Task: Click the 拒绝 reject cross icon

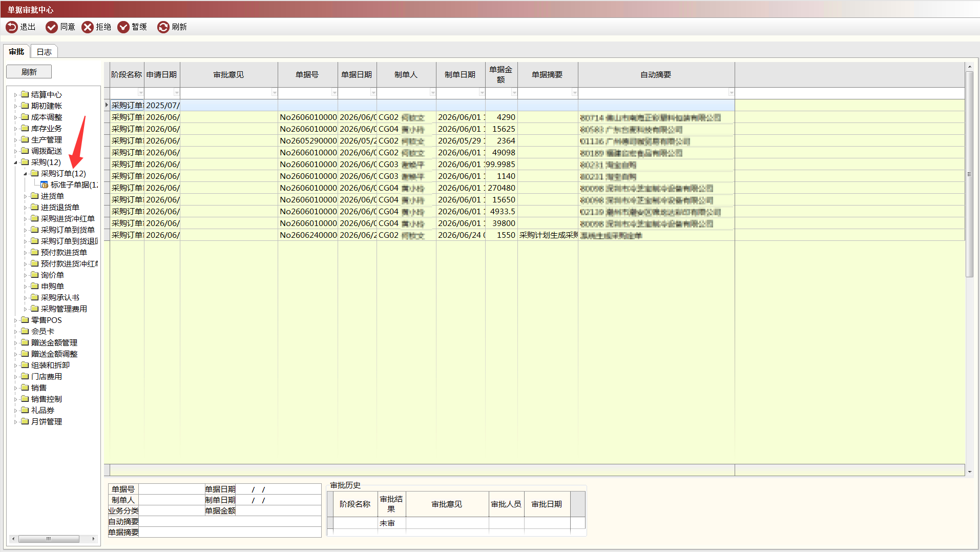Action: 88,27
